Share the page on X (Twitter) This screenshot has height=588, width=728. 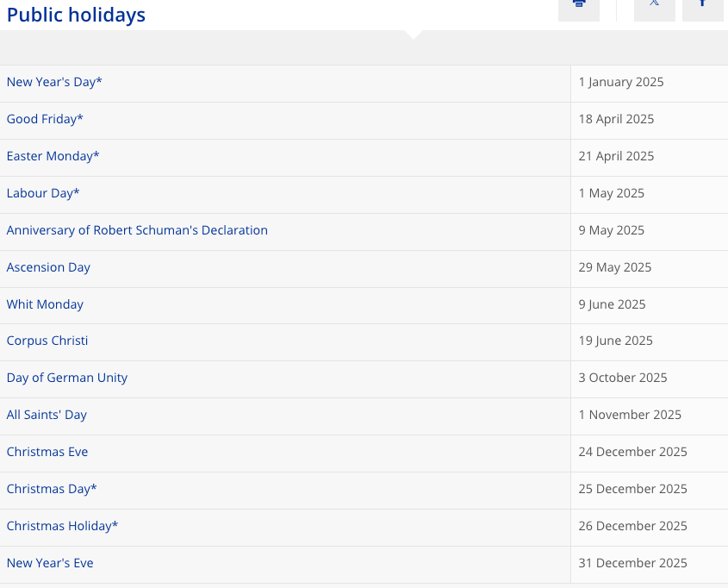[655, 5]
